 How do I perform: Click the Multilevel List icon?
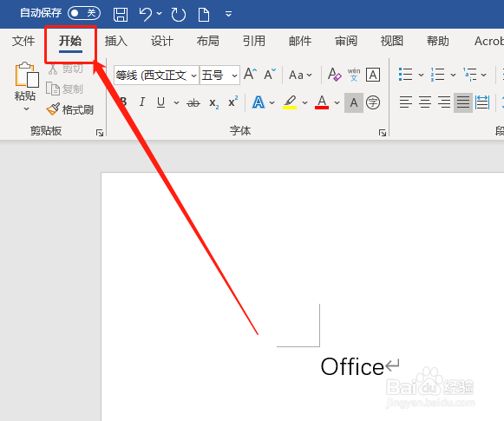[x=470, y=75]
